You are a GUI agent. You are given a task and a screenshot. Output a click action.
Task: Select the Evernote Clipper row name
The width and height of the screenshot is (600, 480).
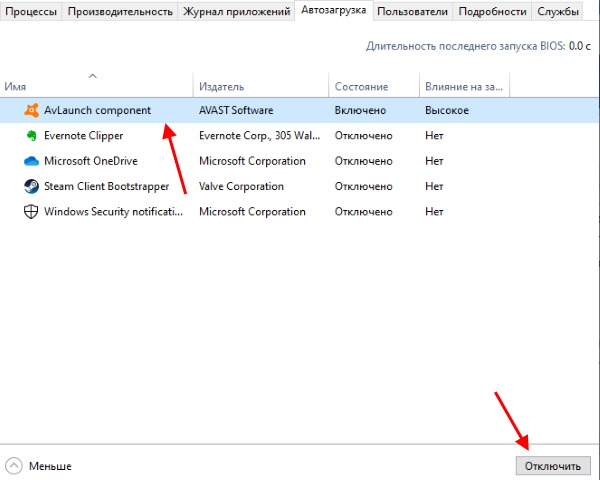coord(83,136)
